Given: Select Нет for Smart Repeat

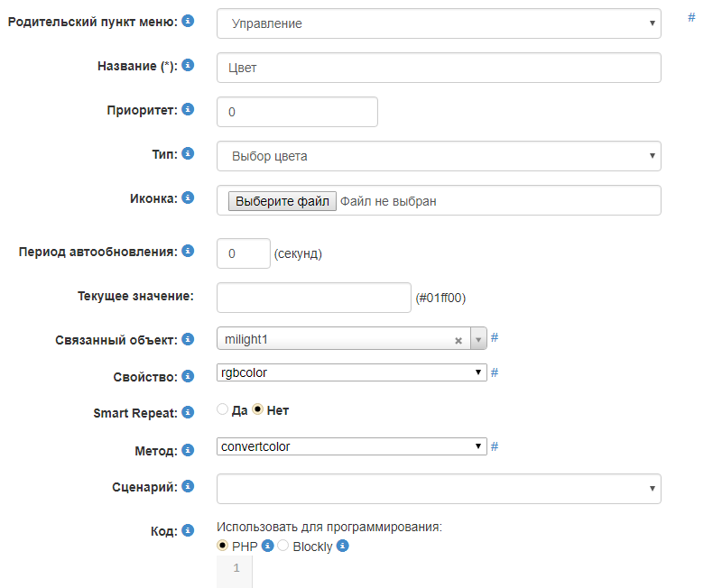Looking at the screenshot, I should click(257, 409).
